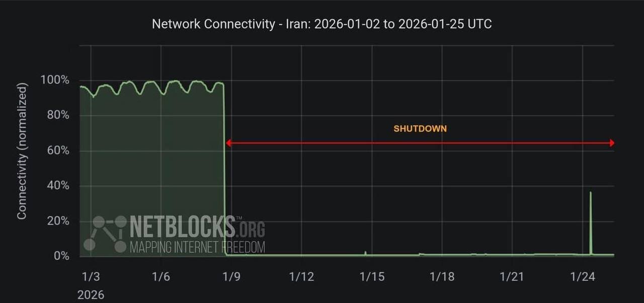Click the 1/21 date on the x-axis
Image resolution: width=644 pixels, height=303 pixels.
(512, 276)
